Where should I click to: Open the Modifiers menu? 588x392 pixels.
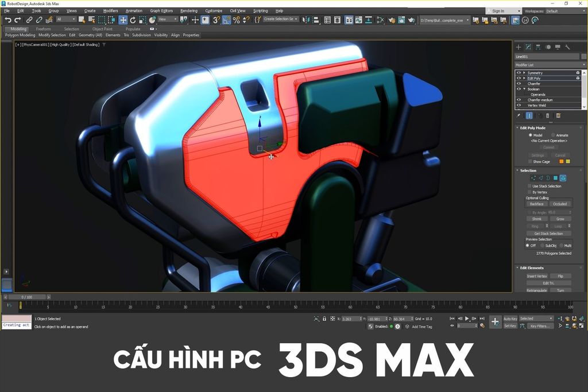[x=111, y=11]
